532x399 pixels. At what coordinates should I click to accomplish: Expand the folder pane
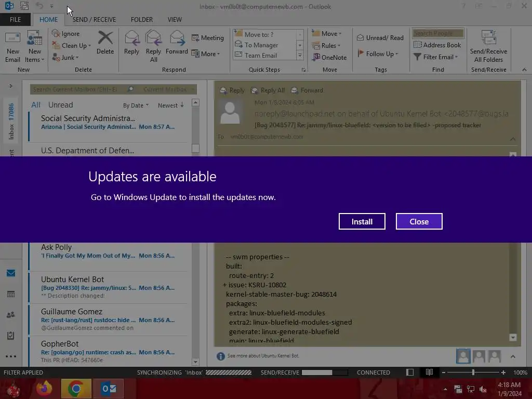tap(11, 86)
